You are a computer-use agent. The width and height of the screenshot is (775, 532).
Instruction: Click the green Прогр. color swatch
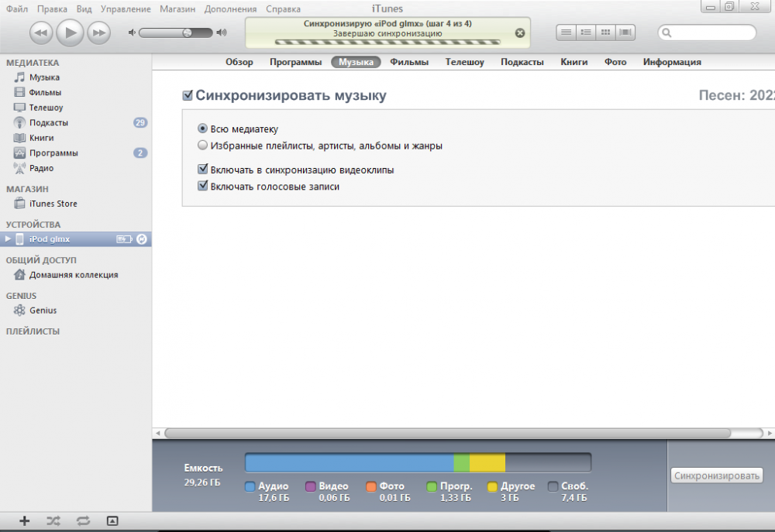click(432, 486)
